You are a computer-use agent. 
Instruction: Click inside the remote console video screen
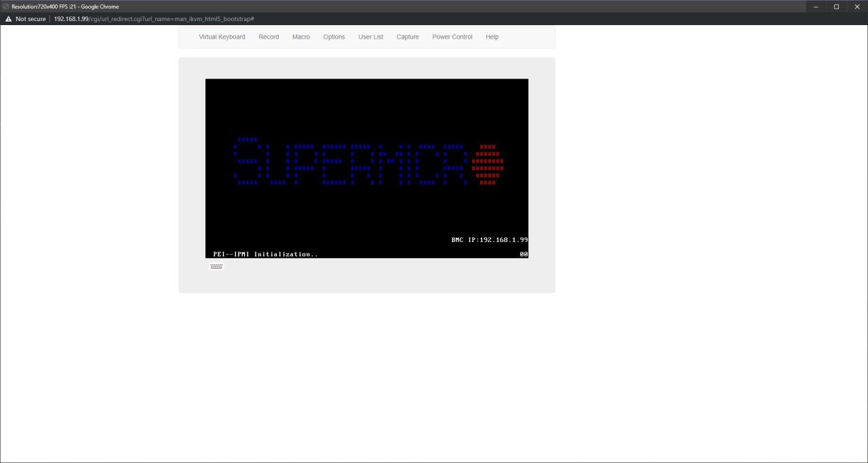click(x=367, y=168)
